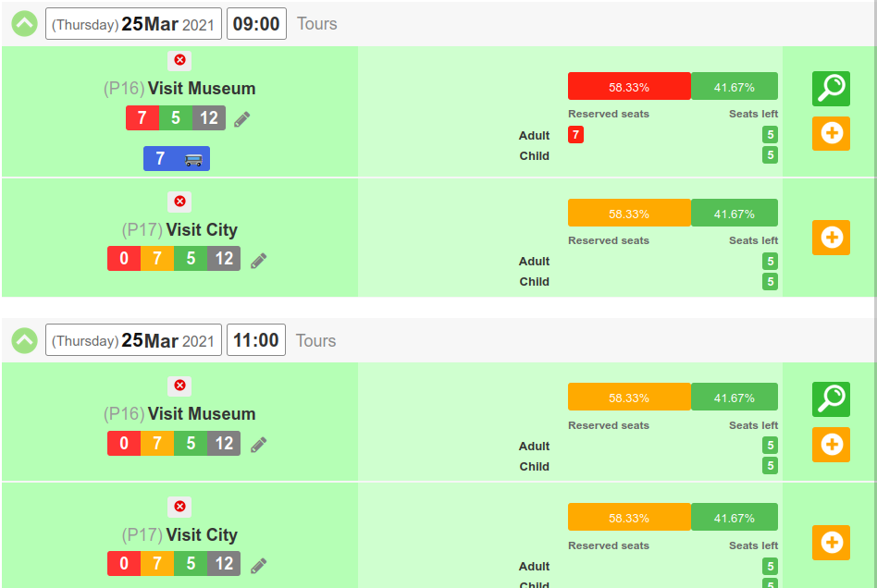Select the 09:00 time box

(x=256, y=23)
